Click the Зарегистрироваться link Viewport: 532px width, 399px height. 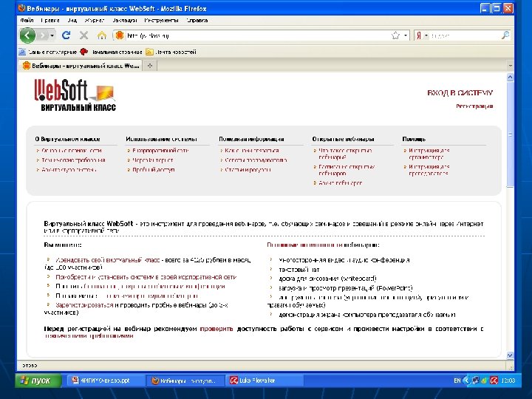pos(84,305)
